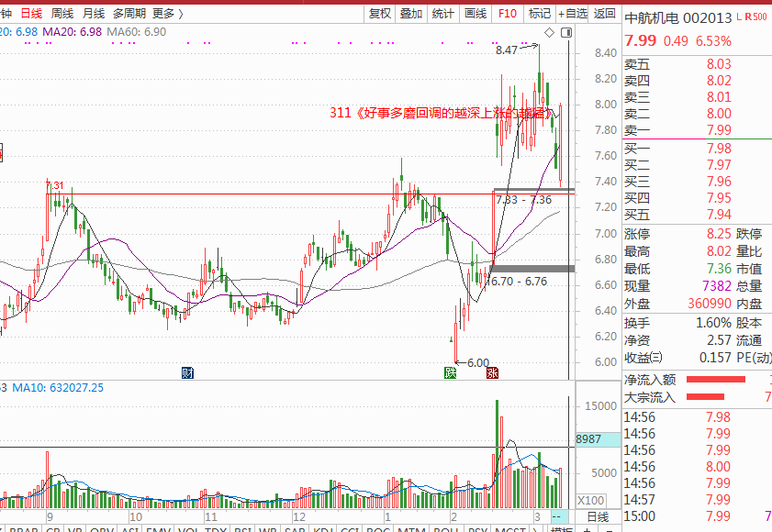Click the 6.53% change percentage
The height and width of the screenshot is (532, 772).
pos(713,41)
